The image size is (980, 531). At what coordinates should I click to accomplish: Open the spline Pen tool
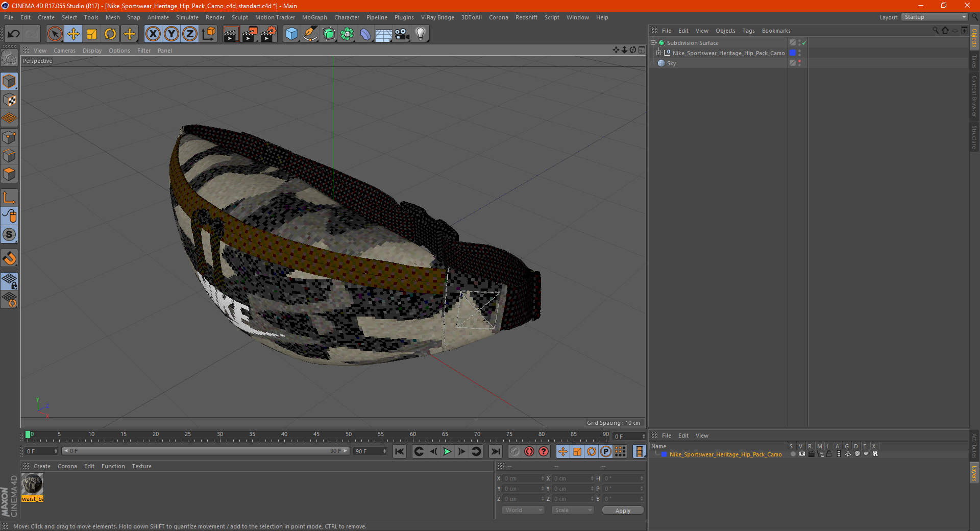click(x=310, y=34)
